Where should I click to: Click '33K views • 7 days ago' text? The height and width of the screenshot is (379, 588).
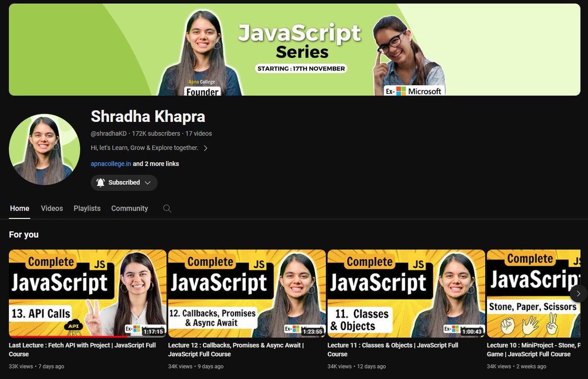click(x=36, y=366)
